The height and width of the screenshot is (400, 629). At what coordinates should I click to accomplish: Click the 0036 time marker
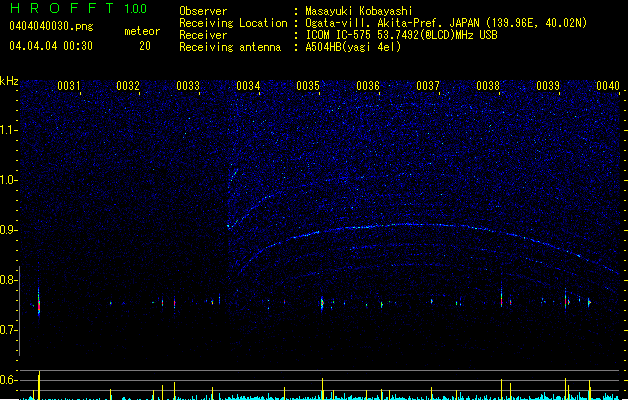(368, 86)
